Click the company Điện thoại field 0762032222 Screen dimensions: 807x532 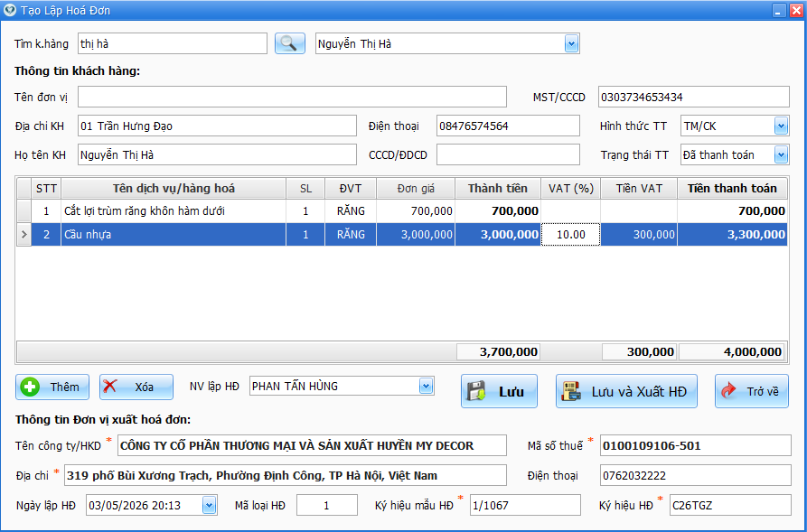click(x=695, y=475)
